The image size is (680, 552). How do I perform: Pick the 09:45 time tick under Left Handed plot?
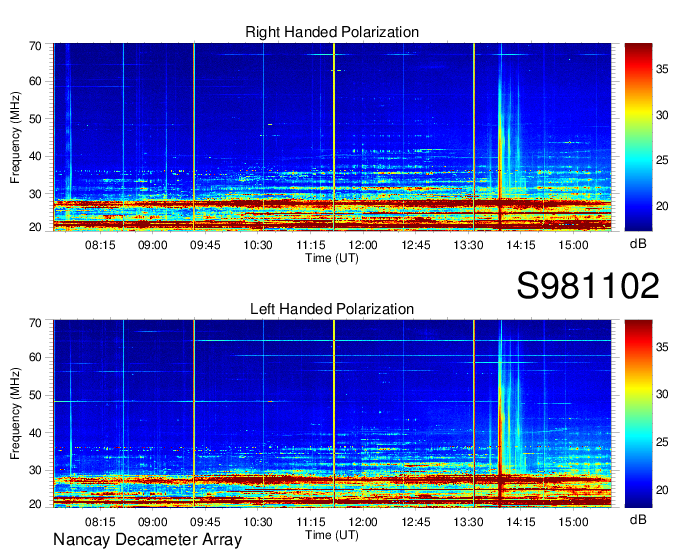[x=205, y=522]
